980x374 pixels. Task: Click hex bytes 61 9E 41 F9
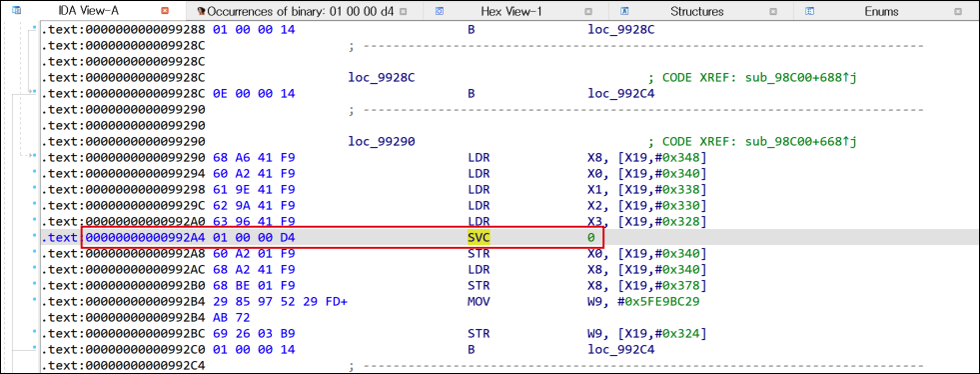(254, 189)
